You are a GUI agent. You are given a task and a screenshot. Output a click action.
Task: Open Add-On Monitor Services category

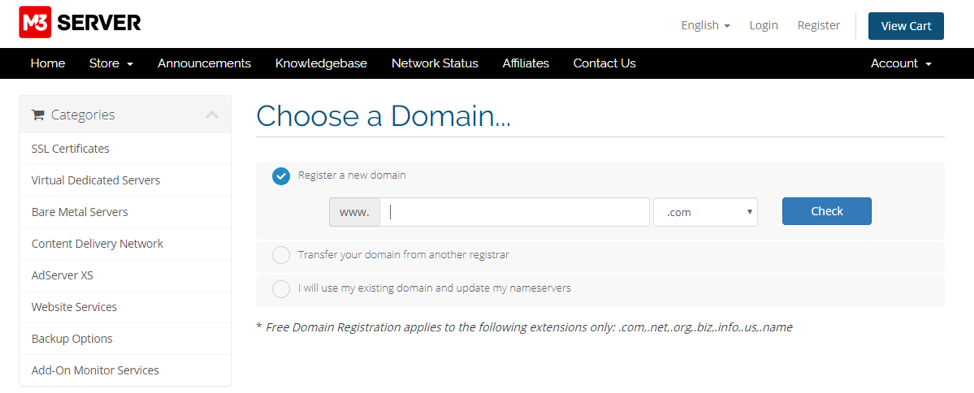125,371
